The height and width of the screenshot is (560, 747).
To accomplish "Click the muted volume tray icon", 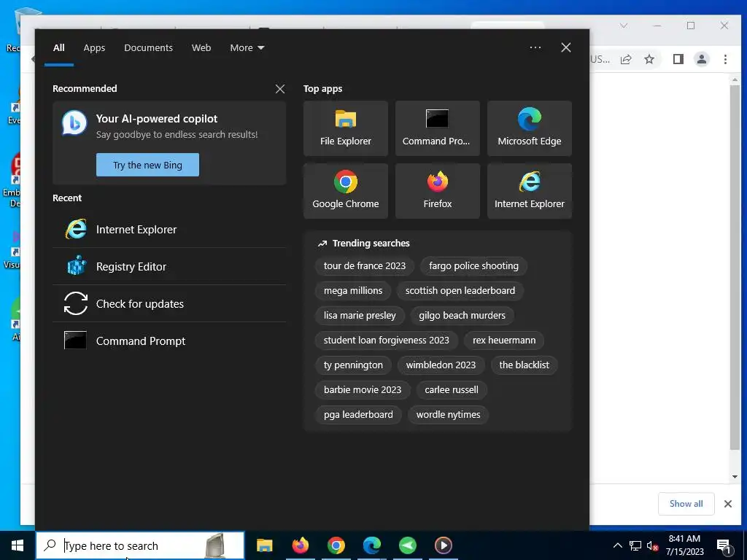I will pyautogui.click(x=652, y=545).
